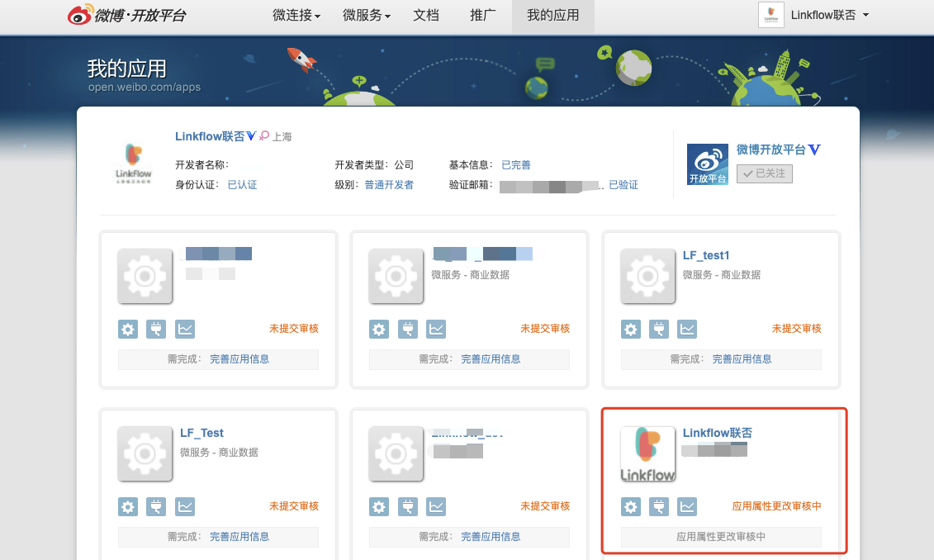
Task: Open the 微博开放平台 account link
Action: pyautogui.click(x=770, y=149)
